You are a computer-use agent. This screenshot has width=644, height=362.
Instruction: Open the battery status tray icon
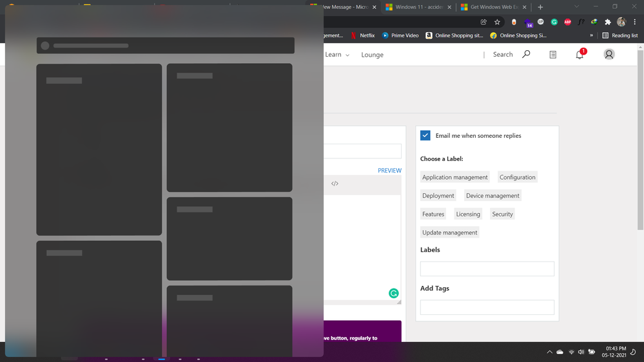[x=591, y=352]
